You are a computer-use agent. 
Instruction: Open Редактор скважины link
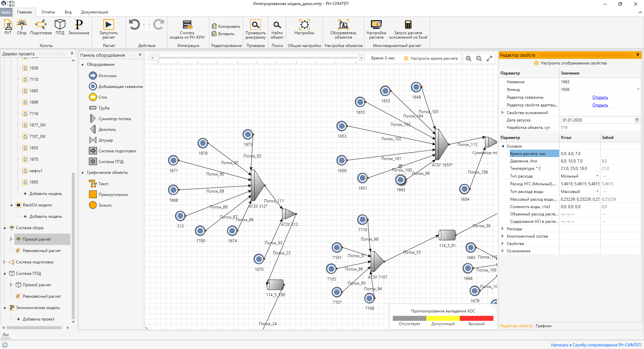[600, 97]
